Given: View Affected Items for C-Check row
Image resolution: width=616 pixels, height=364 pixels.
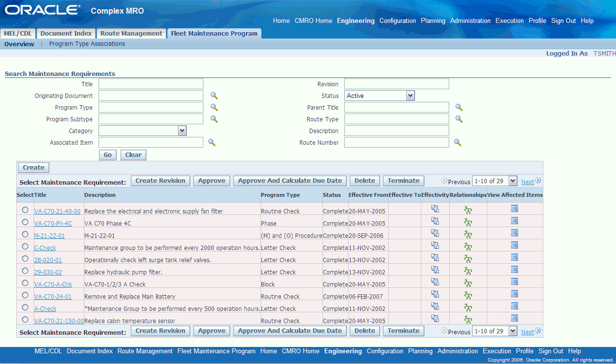Looking at the screenshot, I should [515, 245].
